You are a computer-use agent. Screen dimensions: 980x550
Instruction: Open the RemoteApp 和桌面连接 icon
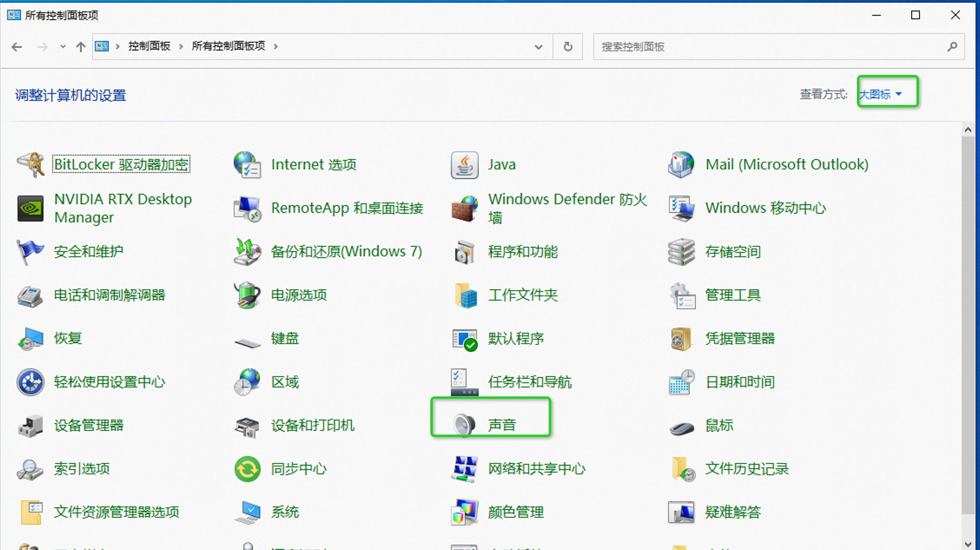pos(247,208)
